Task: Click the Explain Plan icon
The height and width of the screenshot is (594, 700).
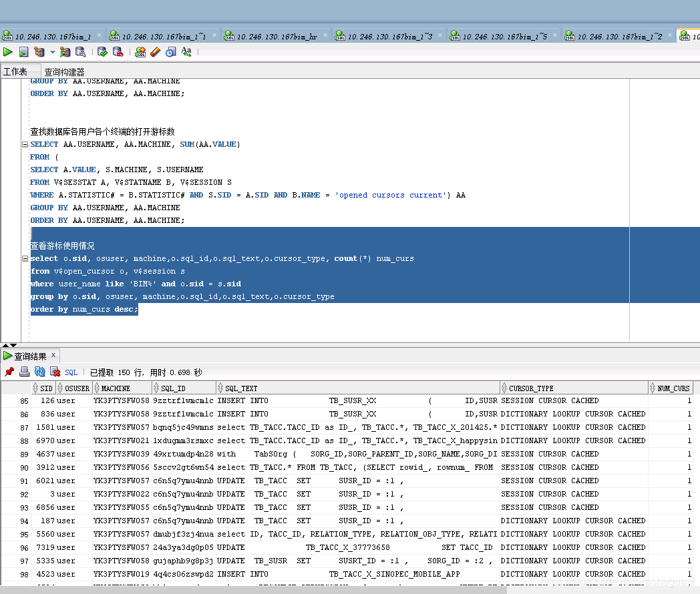Action: pos(39,52)
